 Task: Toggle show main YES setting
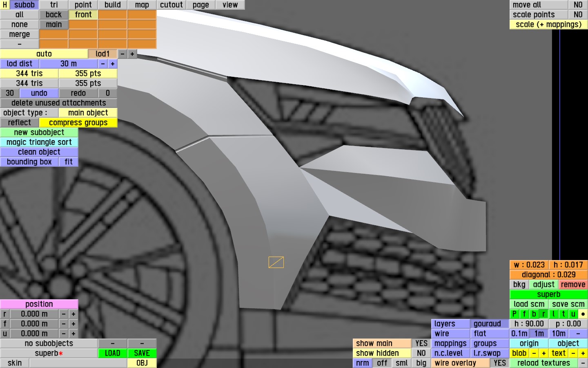(x=421, y=343)
